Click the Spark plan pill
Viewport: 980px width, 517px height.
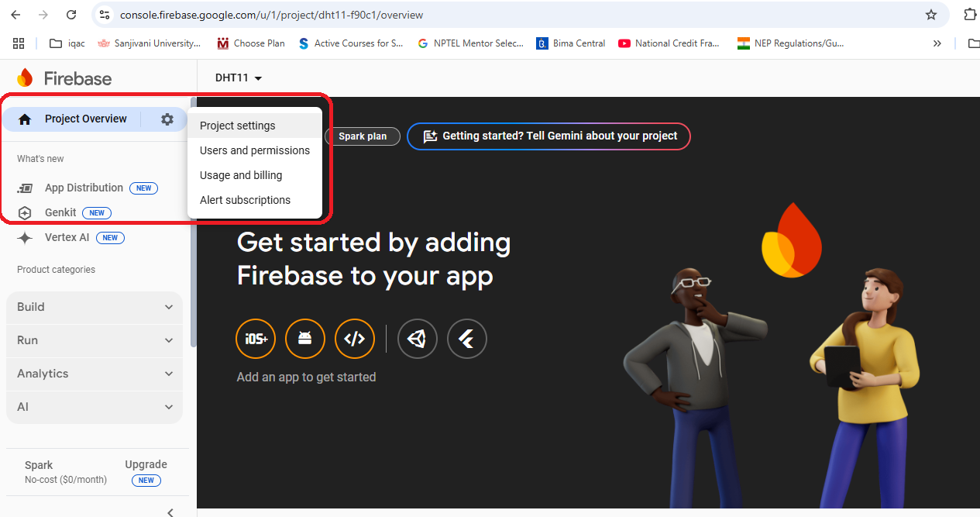click(x=363, y=136)
